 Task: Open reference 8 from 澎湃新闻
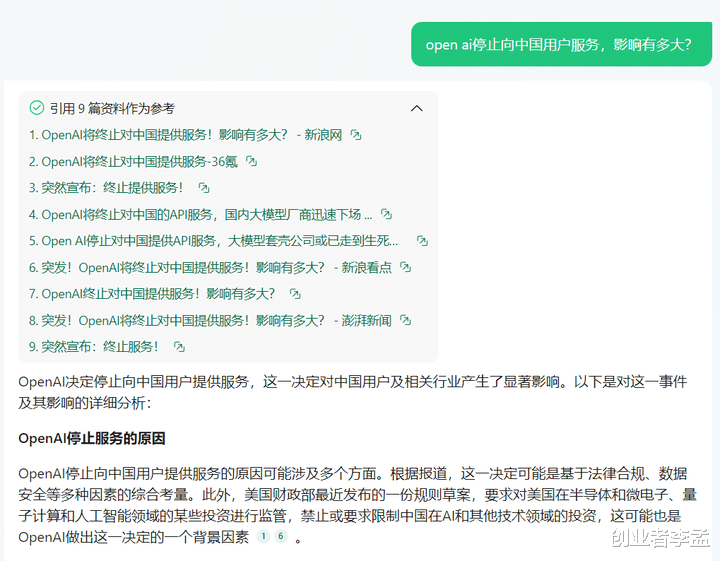210,320
